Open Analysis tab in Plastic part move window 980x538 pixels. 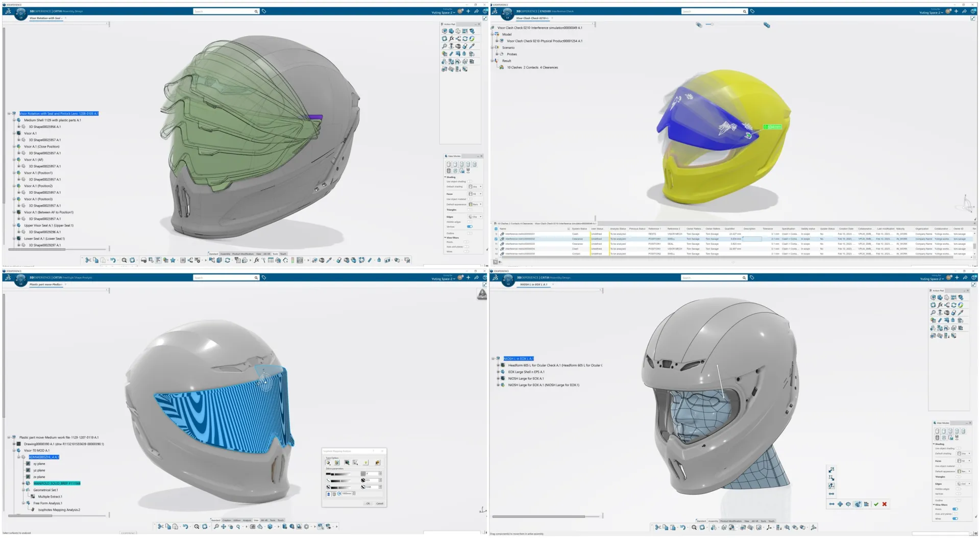(x=247, y=520)
